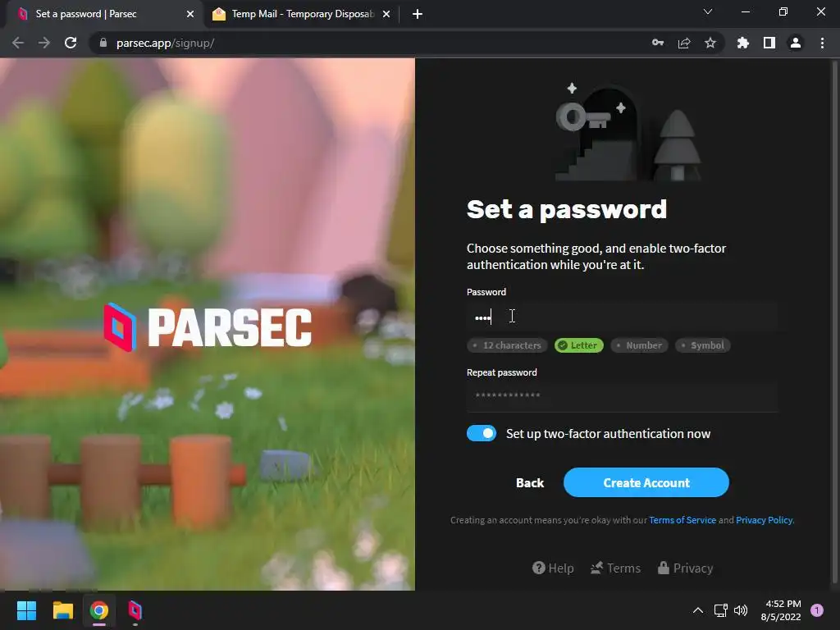
Task: Show hidden system tray icons
Action: tap(697, 610)
